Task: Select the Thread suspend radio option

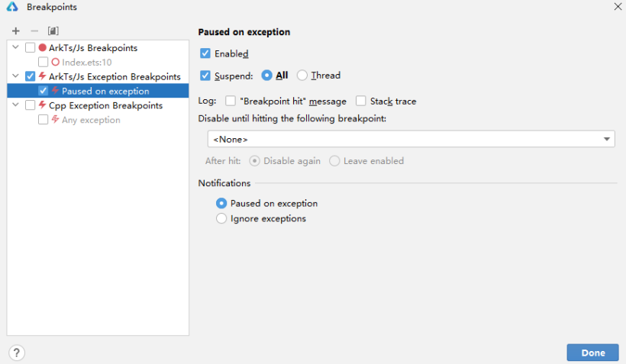Action: click(302, 76)
